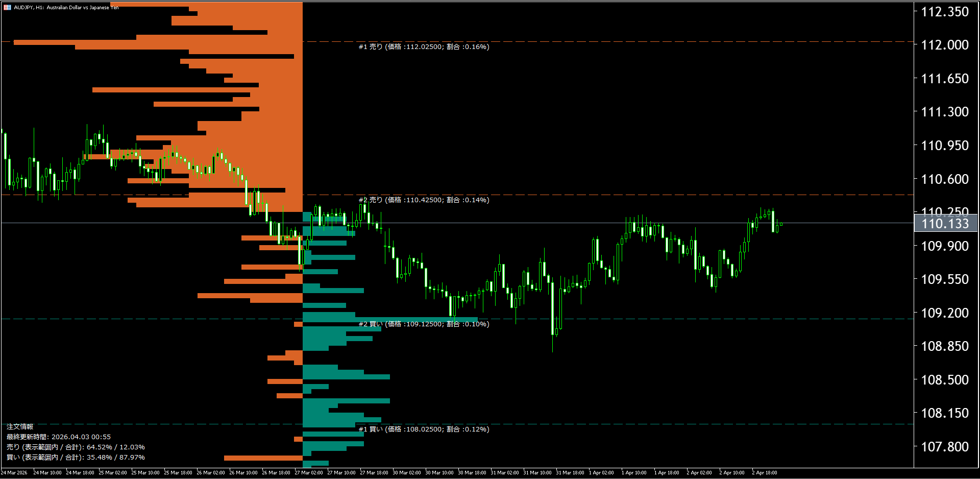Click the 107.800 price scale label

[945, 447]
